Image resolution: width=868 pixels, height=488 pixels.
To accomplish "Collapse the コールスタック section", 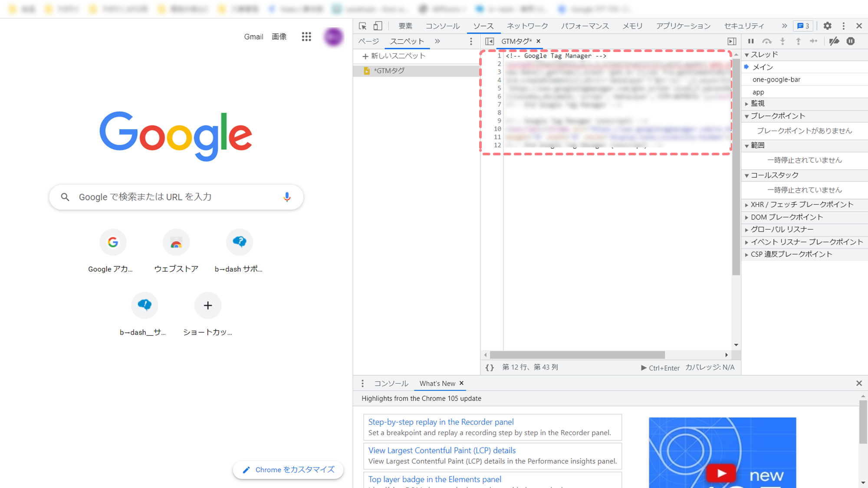I will tap(805, 175).
